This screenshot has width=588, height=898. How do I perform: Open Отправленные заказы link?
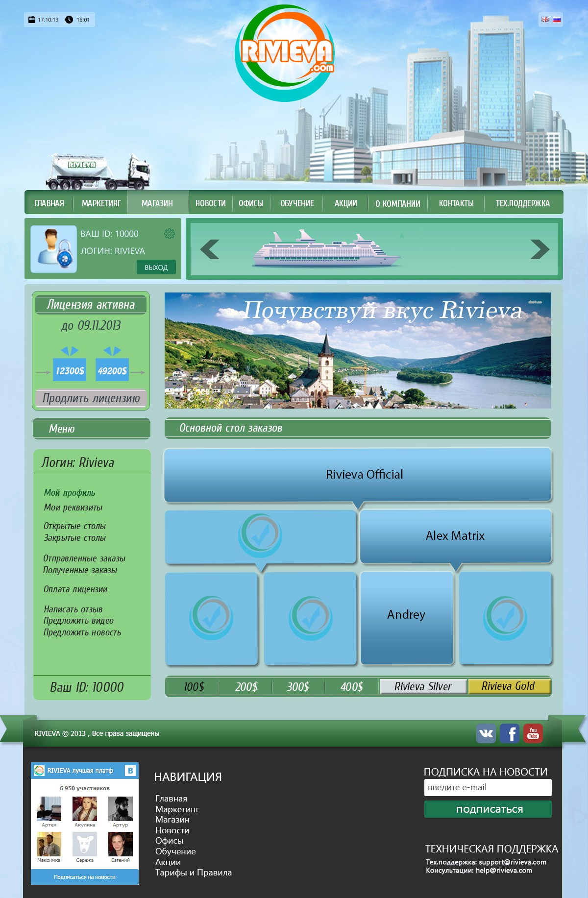[84, 558]
